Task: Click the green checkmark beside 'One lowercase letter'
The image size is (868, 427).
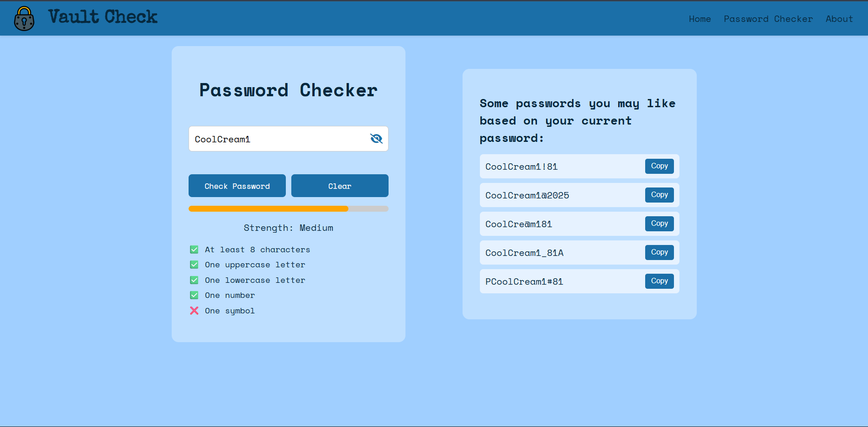Action: click(x=194, y=280)
